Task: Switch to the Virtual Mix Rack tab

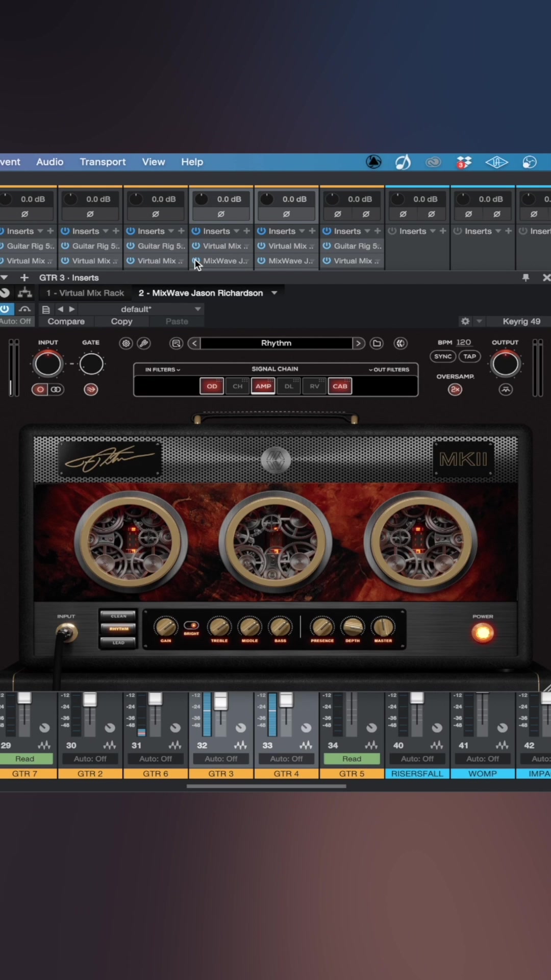Action: click(85, 293)
